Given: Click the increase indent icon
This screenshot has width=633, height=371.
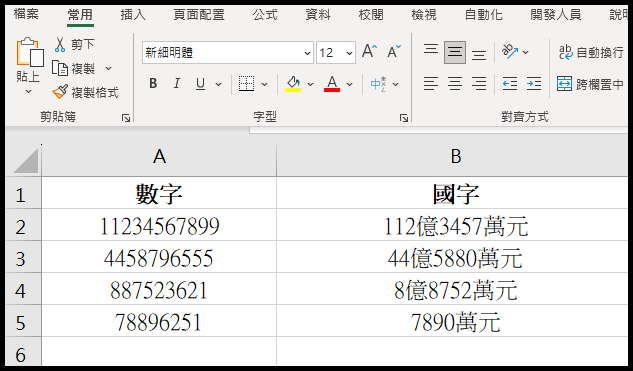Looking at the screenshot, I should coord(534,84).
